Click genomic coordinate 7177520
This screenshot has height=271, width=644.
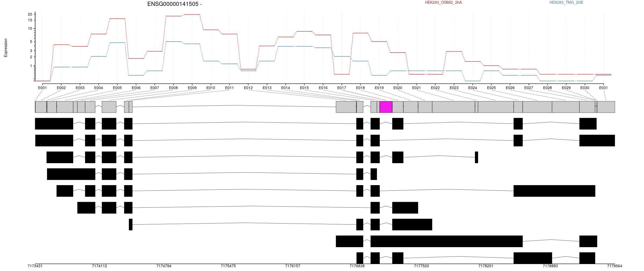tap(421, 266)
